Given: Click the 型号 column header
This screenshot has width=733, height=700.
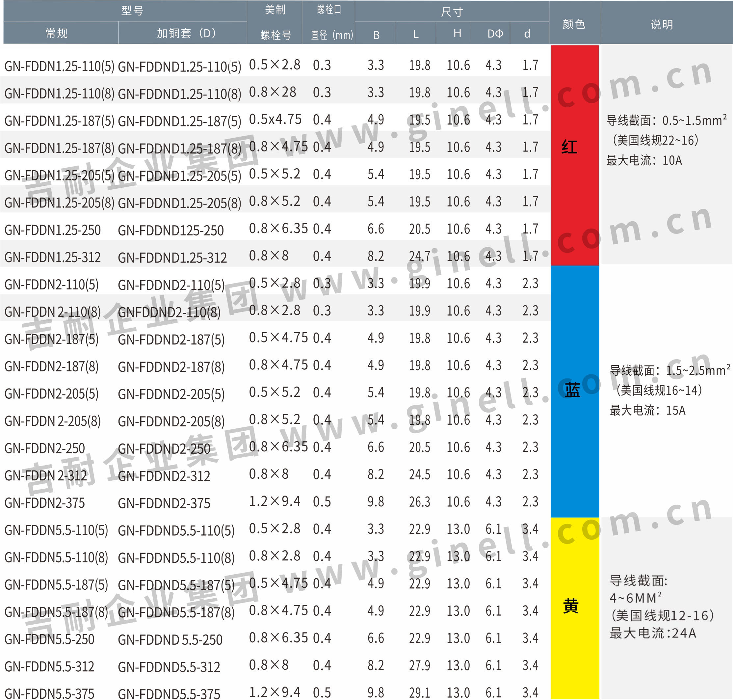Looking at the screenshot, I should click(x=132, y=11).
